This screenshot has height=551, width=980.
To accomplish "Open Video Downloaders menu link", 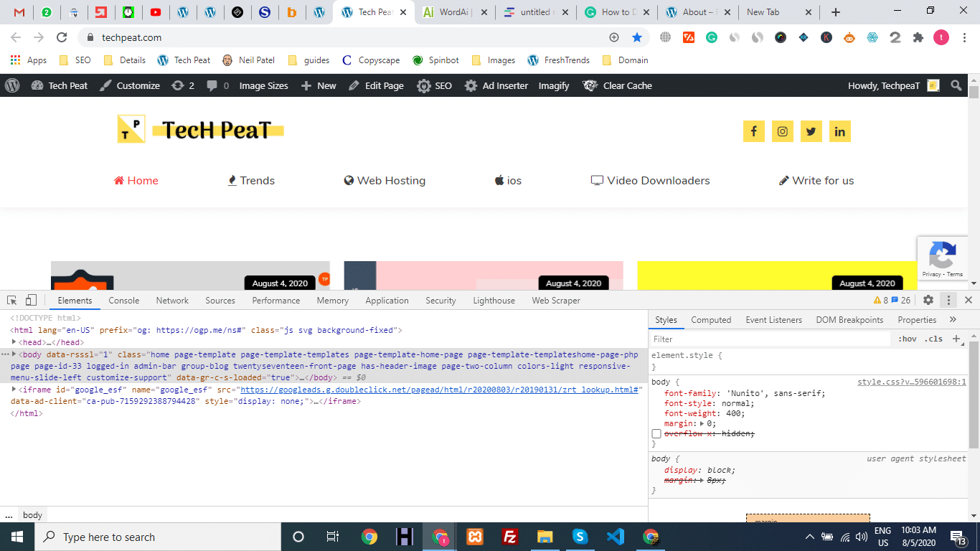I will point(651,181).
